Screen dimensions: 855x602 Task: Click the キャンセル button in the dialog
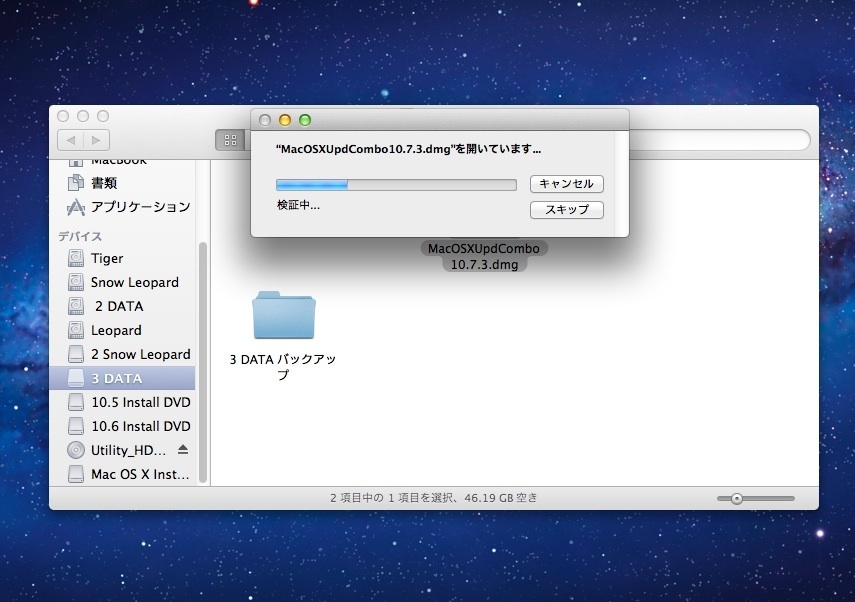click(567, 184)
